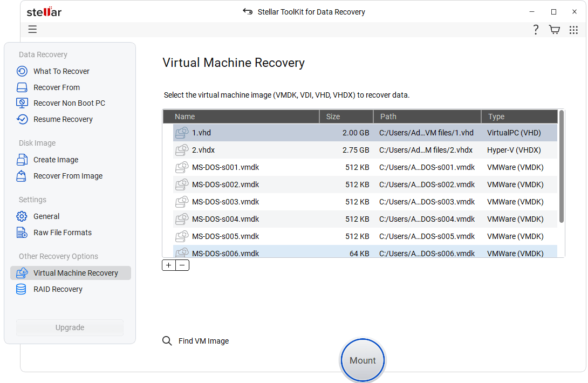The image size is (588, 383).
Task: Click the help question mark icon
Action: (535, 30)
